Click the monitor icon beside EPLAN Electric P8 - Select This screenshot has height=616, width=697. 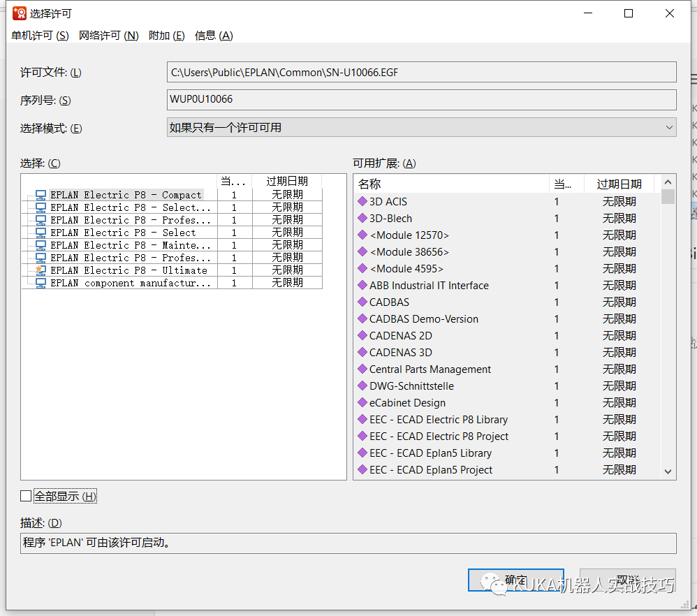(41, 233)
